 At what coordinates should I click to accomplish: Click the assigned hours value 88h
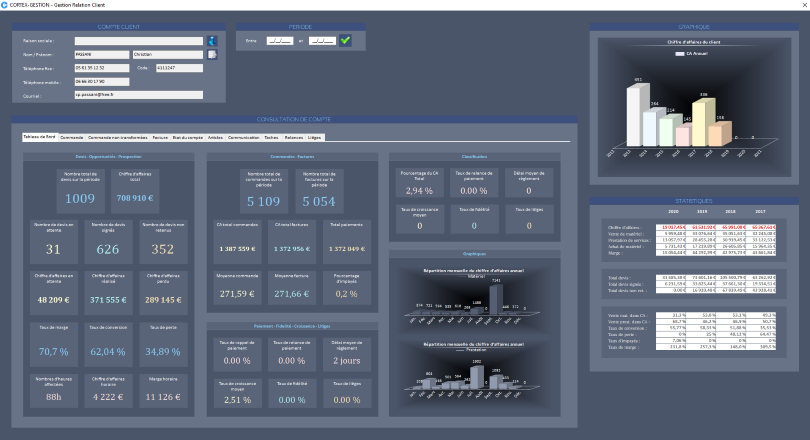[x=53, y=397]
